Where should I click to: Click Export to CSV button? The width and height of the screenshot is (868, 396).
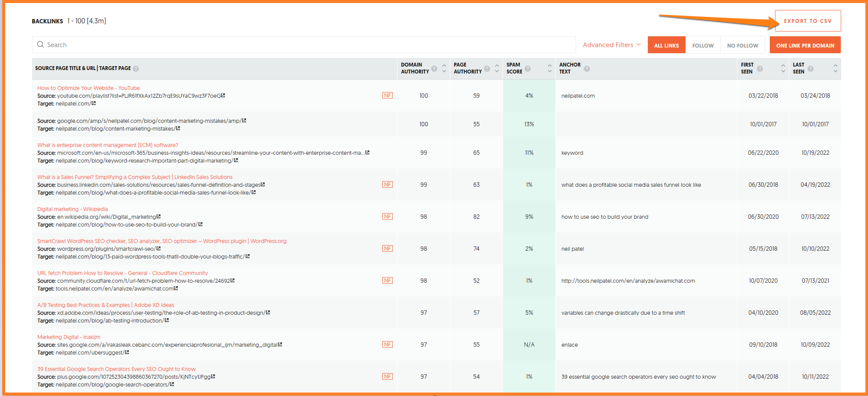(x=807, y=21)
